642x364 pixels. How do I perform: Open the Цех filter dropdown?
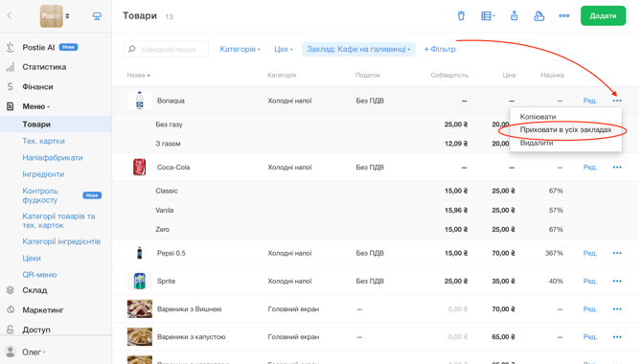point(284,49)
